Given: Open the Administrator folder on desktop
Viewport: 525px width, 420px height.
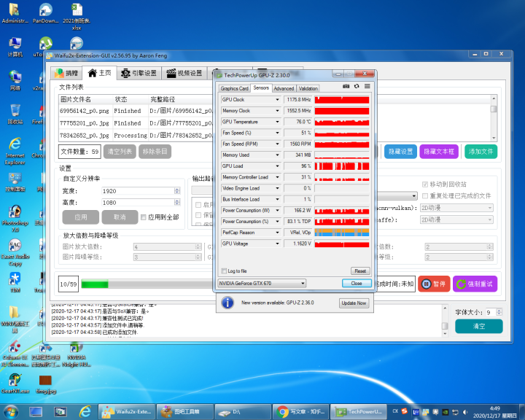Looking at the screenshot, I should [x=15, y=13].
